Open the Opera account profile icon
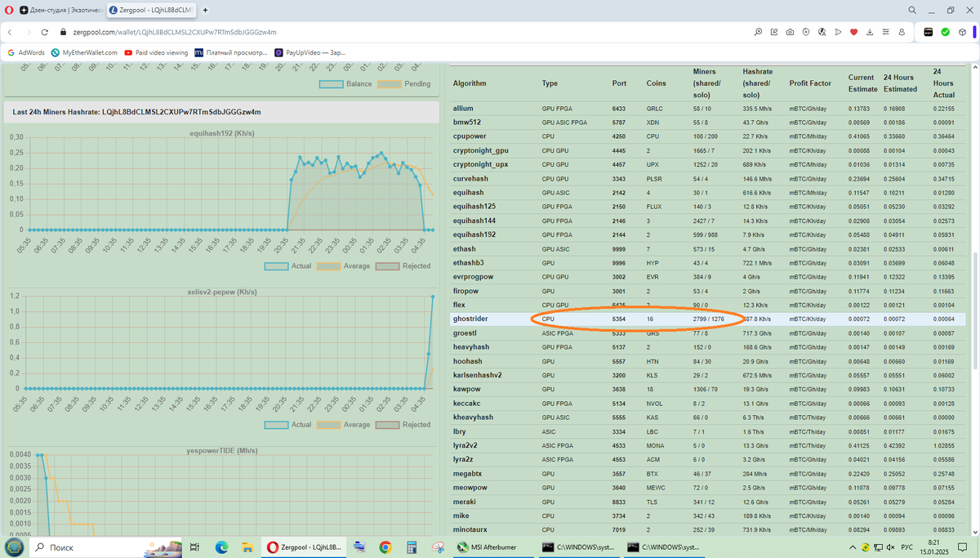The width and height of the screenshot is (980, 558). [901, 32]
